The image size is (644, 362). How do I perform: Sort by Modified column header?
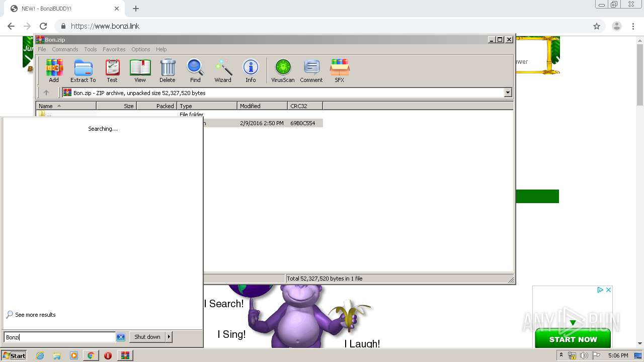[262, 106]
